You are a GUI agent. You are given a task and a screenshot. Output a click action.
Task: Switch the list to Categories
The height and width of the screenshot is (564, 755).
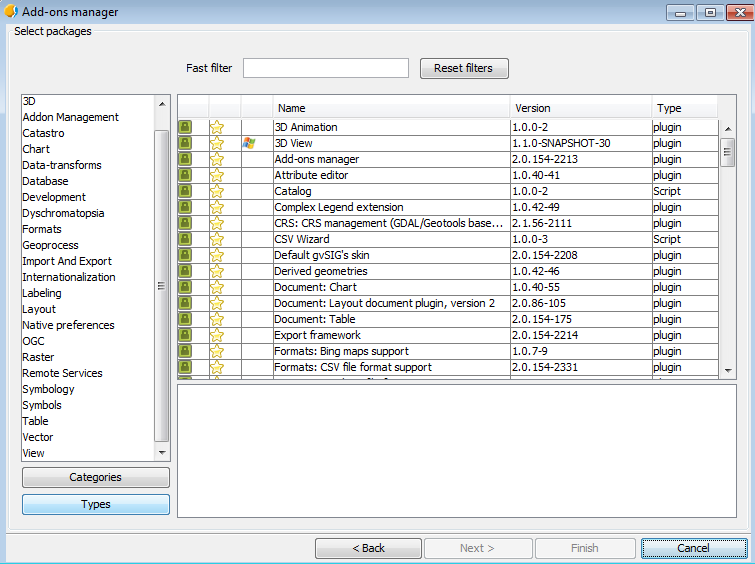coord(96,478)
